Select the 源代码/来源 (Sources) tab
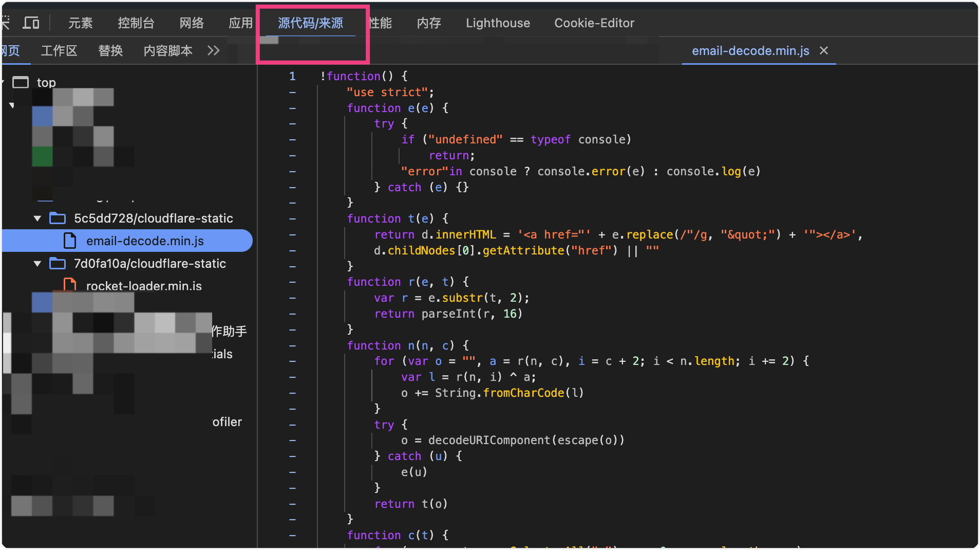The height and width of the screenshot is (550, 980). tap(310, 23)
